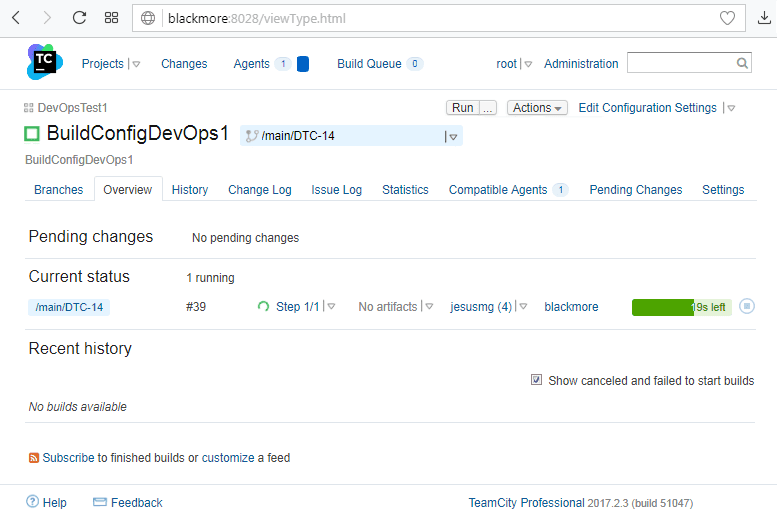777x525 pixels.
Task: Open the blackmore agent link
Action: click(x=571, y=307)
